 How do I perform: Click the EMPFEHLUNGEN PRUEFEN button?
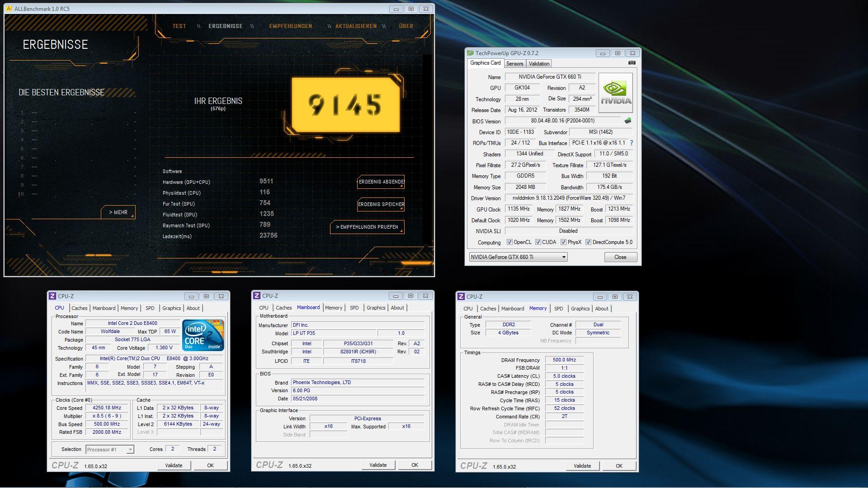(367, 227)
